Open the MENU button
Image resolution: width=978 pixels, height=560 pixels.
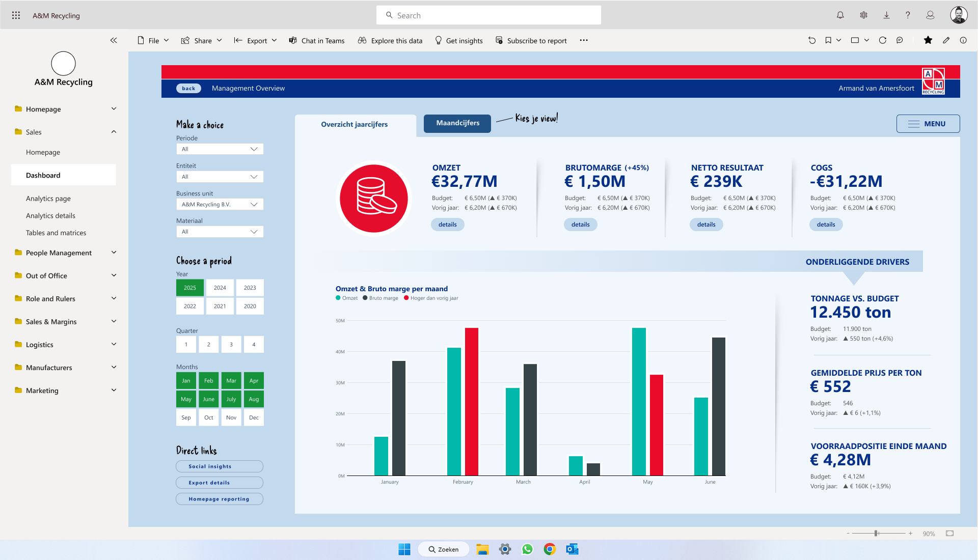coord(928,124)
